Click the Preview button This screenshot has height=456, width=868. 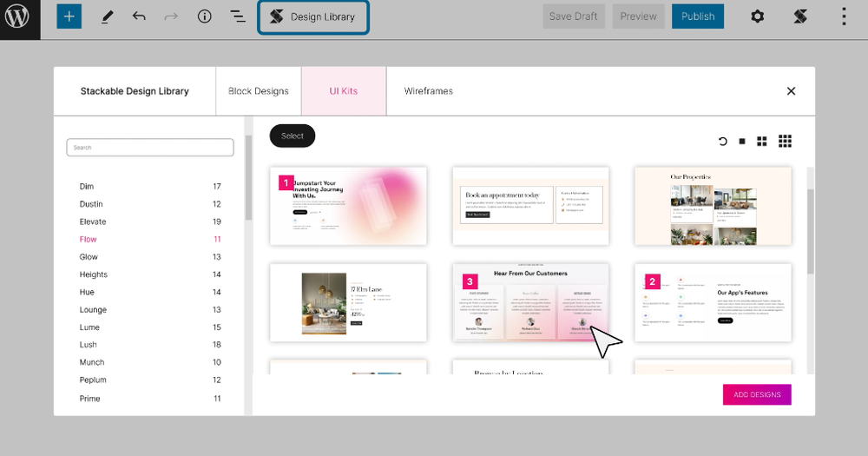pos(638,17)
